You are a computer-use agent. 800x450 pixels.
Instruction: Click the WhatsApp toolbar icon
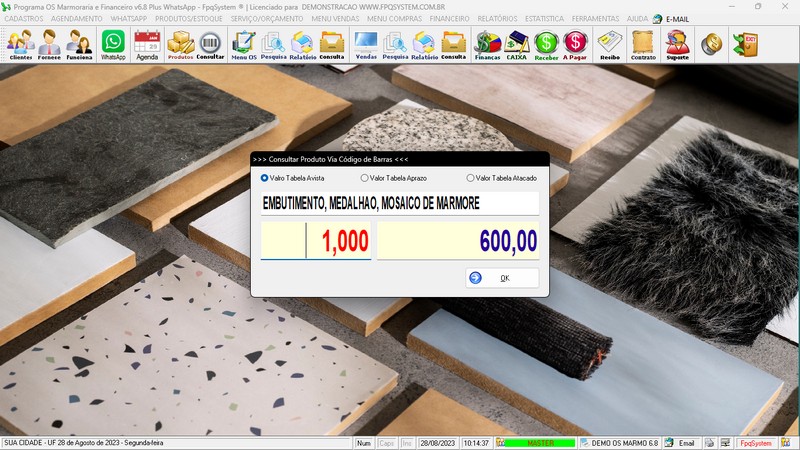[113, 44]
